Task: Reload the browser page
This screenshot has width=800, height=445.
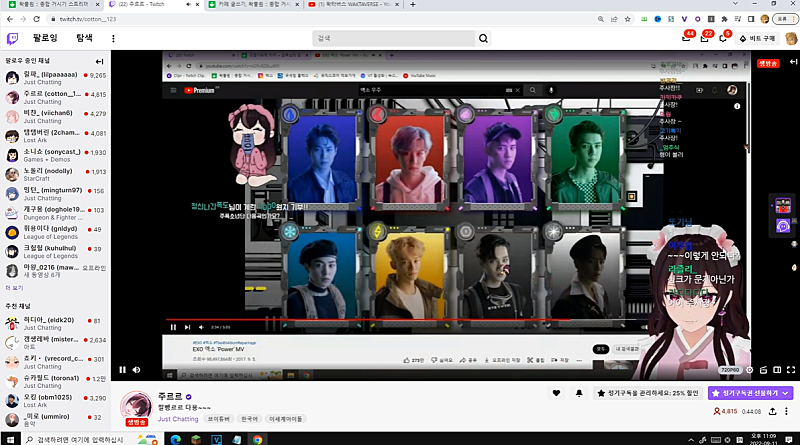Action: (x=36, y=19)
